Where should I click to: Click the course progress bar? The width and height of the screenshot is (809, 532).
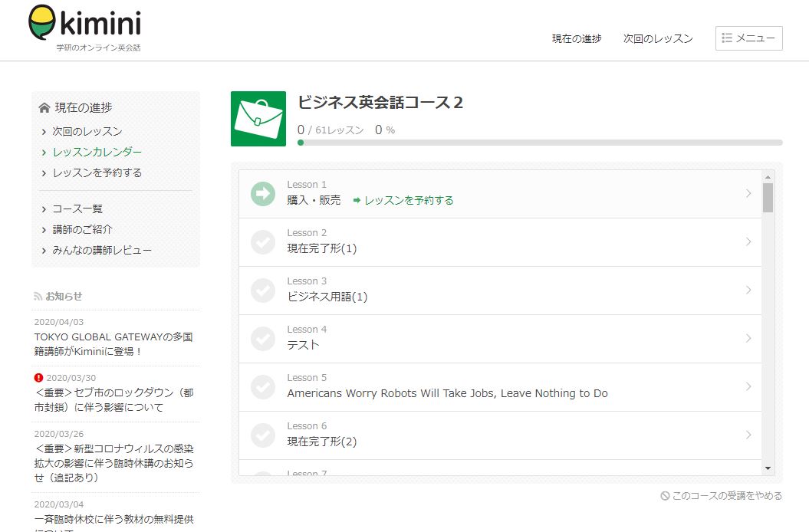point(540,143)
